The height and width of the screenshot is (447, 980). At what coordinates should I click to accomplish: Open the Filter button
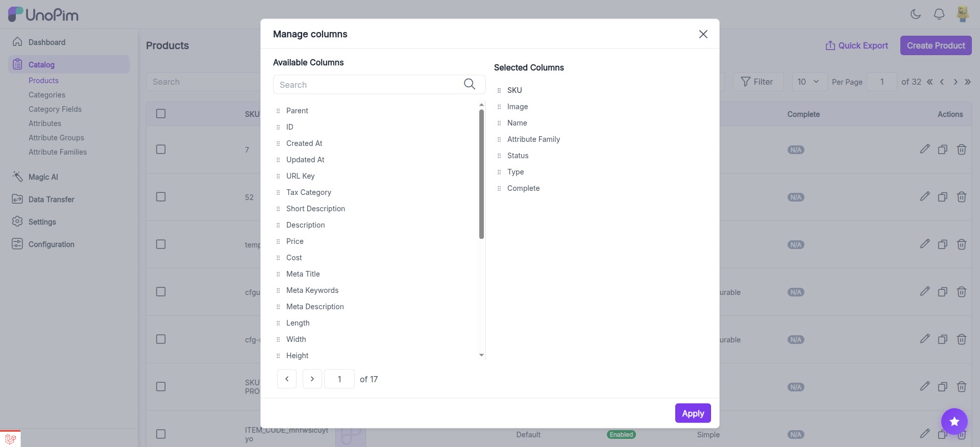pyautogui.click(x=758, y=82)
